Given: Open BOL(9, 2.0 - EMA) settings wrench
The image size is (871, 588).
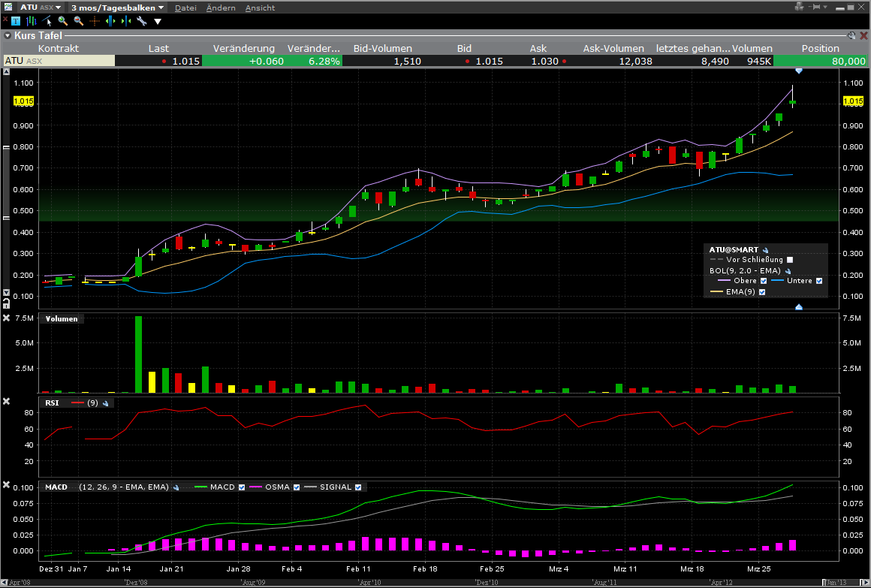Looking at the screenshot, I should 788,271.
